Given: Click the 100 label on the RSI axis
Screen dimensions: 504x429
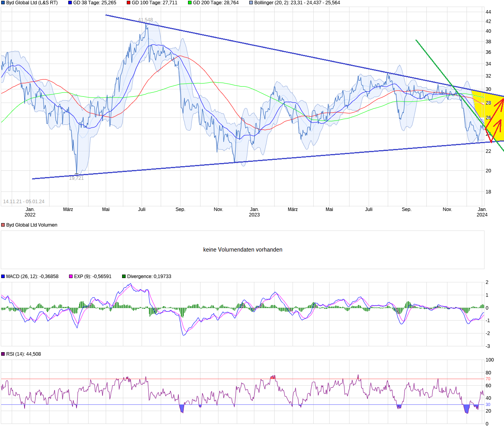Looking at the screenshot, I should click(490, 360).
